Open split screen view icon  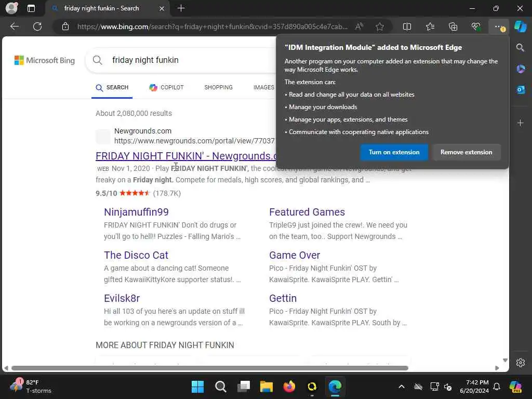[407, 26]
